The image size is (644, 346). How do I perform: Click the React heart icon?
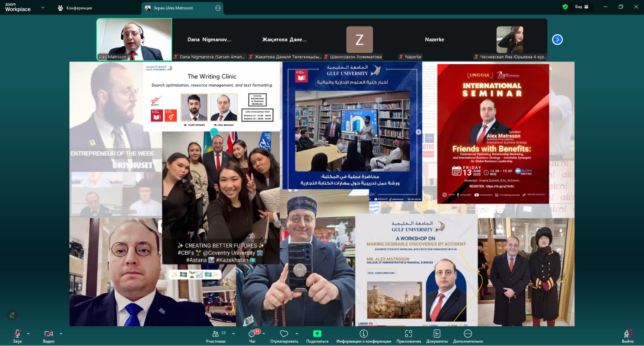pos(284,334)
